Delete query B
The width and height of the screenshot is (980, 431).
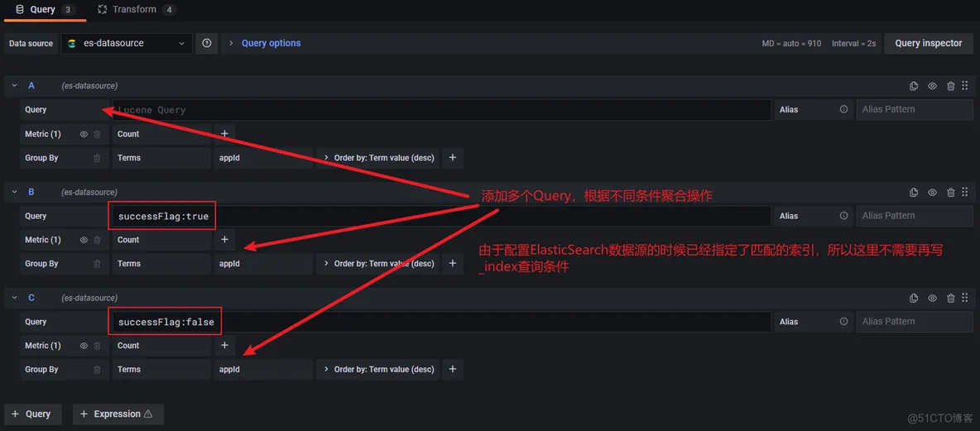pyautogui.click(x=951, y=193)
